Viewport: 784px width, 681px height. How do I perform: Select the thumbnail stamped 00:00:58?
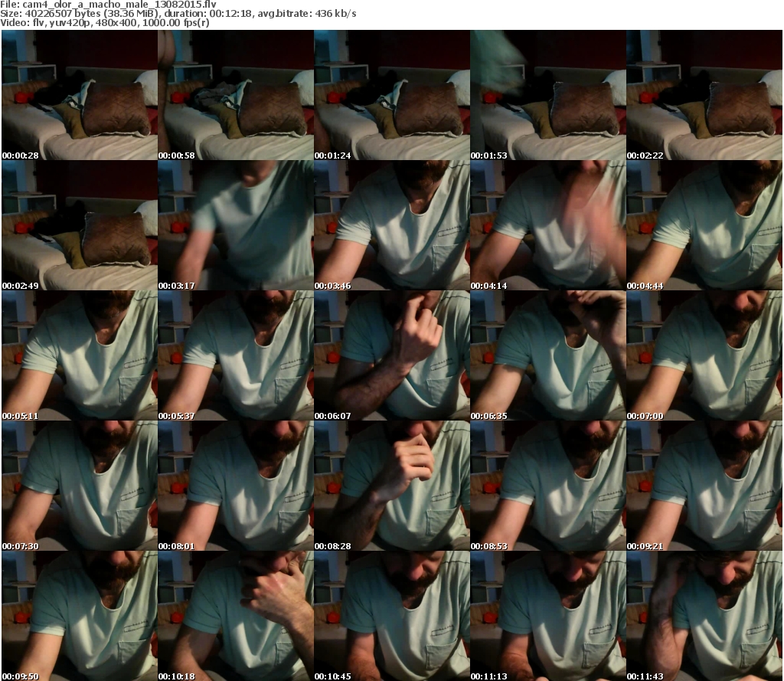click(236, 95)
